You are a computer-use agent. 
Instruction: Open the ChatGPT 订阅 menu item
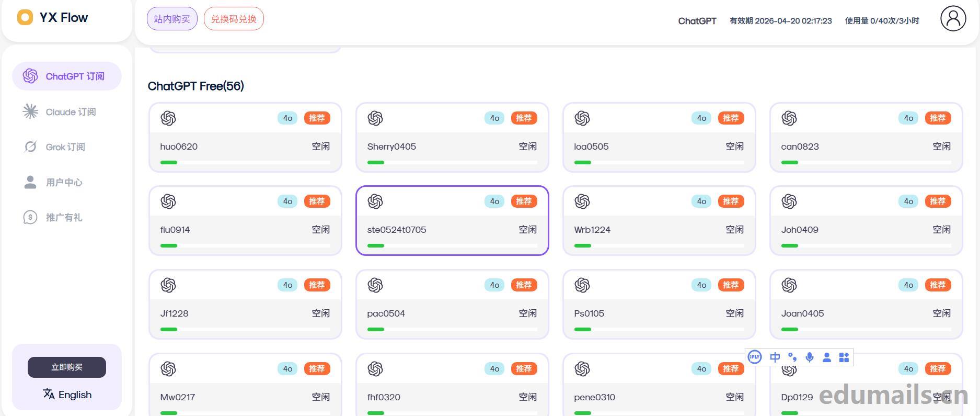pos(67,76)
